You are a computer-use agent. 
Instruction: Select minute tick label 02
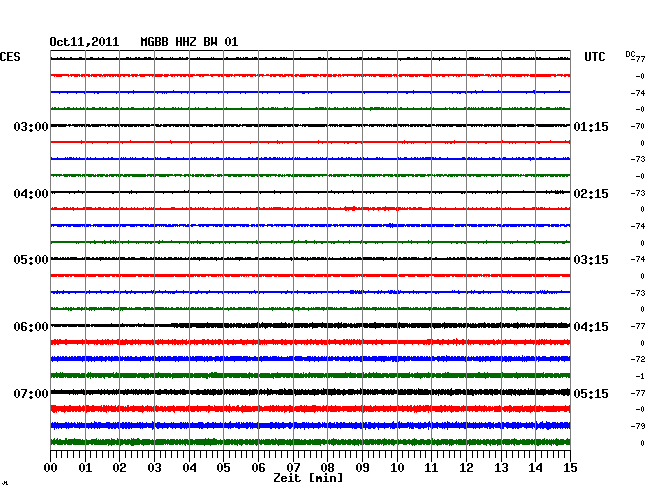click(119, 467)
